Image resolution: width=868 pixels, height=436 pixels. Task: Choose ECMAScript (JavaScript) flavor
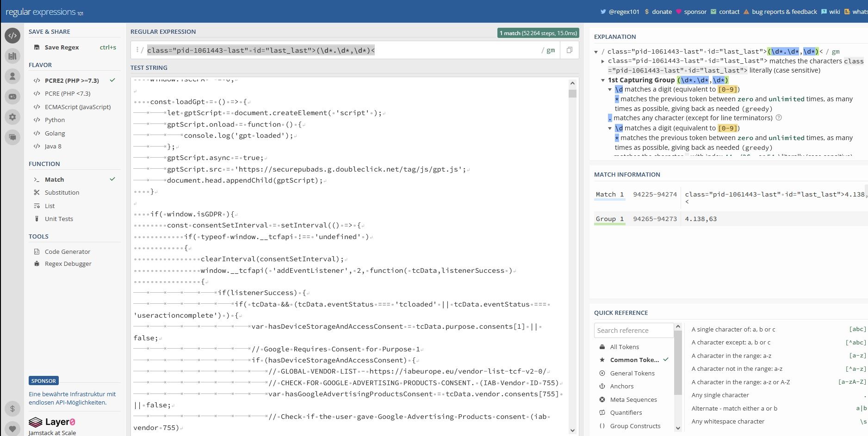pos(77,107)
